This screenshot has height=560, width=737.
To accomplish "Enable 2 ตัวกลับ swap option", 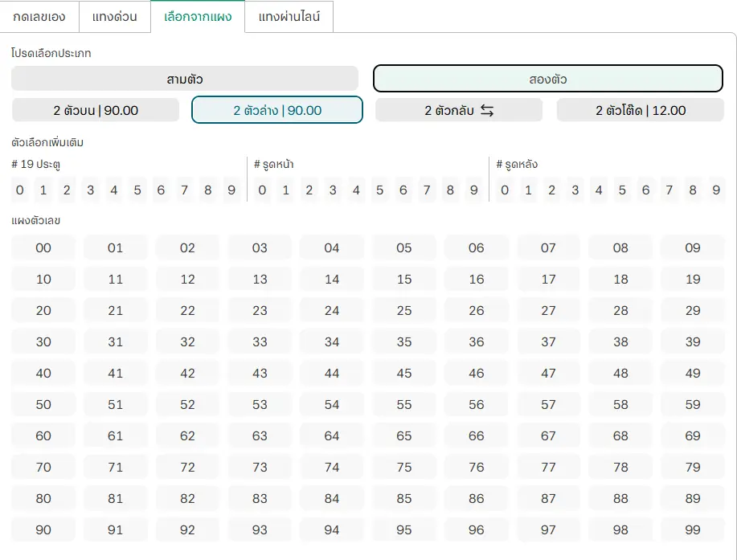I will 459,110.
